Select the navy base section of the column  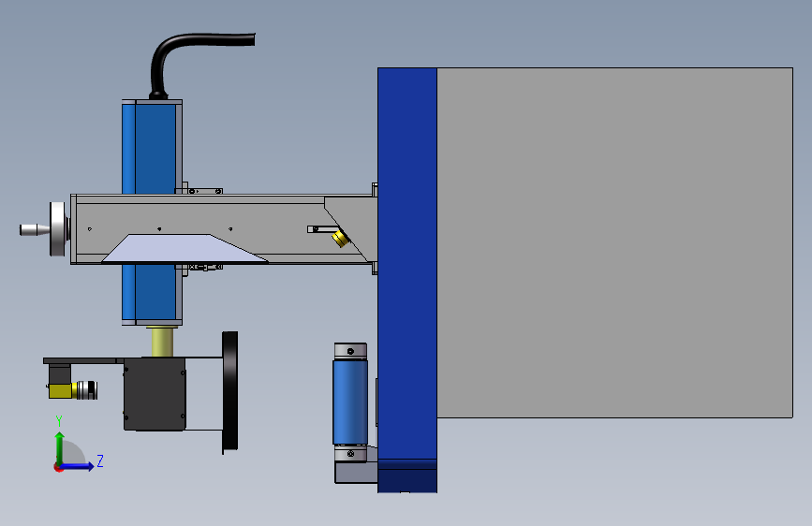(x=407, y=476)
